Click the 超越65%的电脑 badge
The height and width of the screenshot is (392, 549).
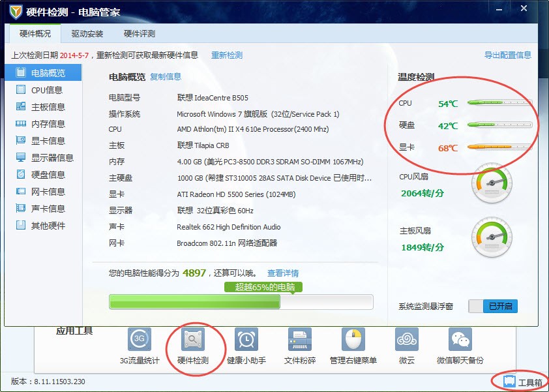point(263,287)
